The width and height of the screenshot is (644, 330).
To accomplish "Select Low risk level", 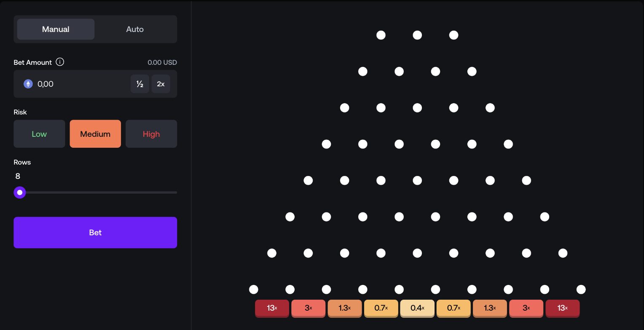I will 39,134.
